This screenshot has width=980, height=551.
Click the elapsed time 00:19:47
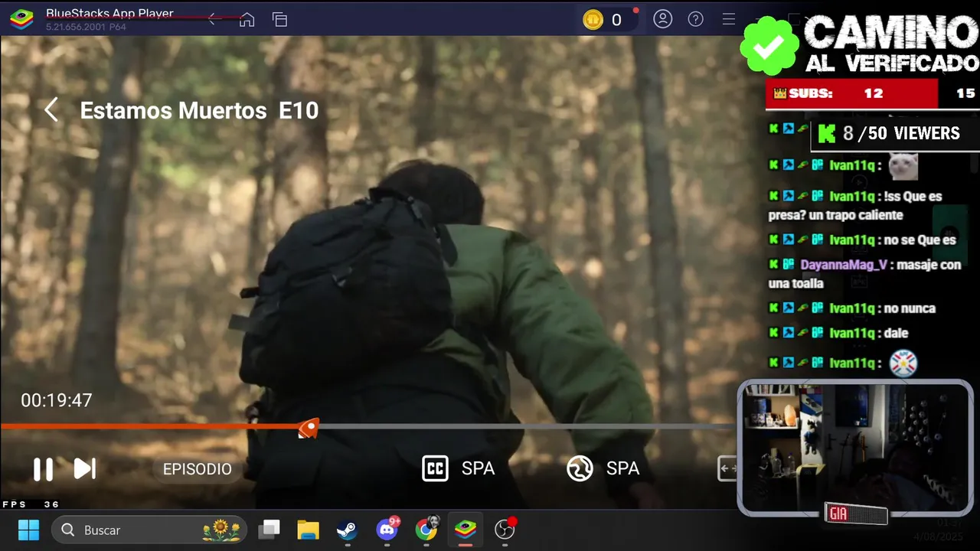[x=57, y=400]
